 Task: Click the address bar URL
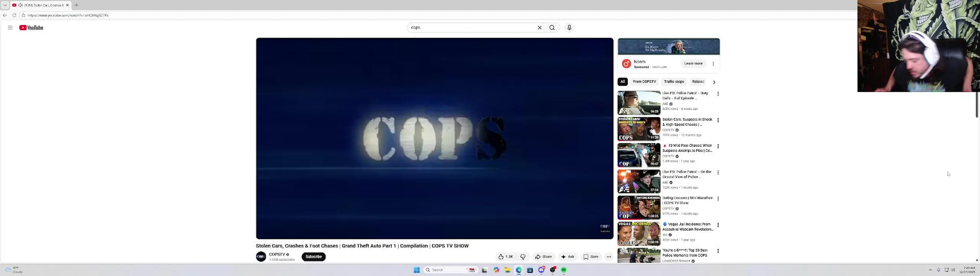tap(68, 15)
